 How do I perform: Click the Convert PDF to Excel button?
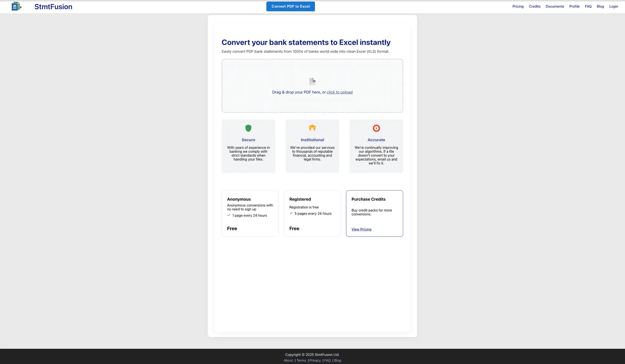(x=291, y=6)
